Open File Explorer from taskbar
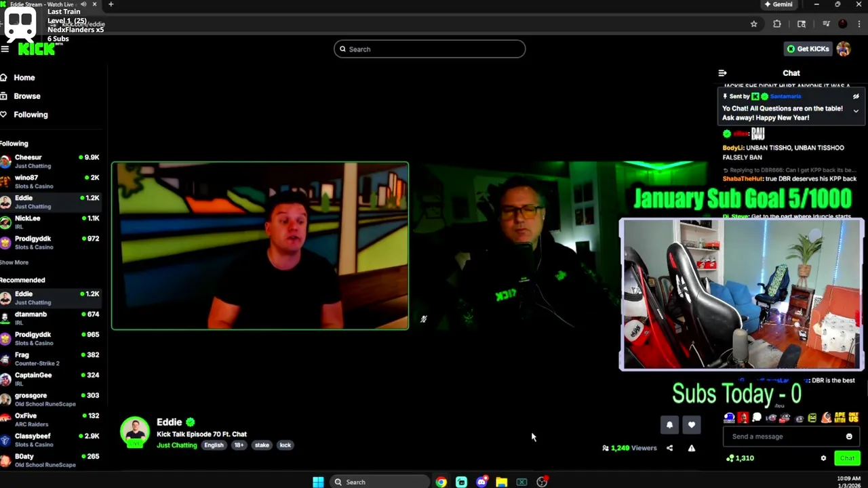Viewport: 868px width, 488px height. (501, 482)
